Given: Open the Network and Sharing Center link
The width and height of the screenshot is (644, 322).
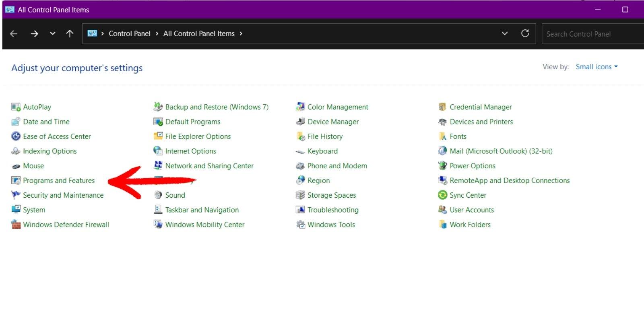Looking at the screenshot, I should coord(209,166).
